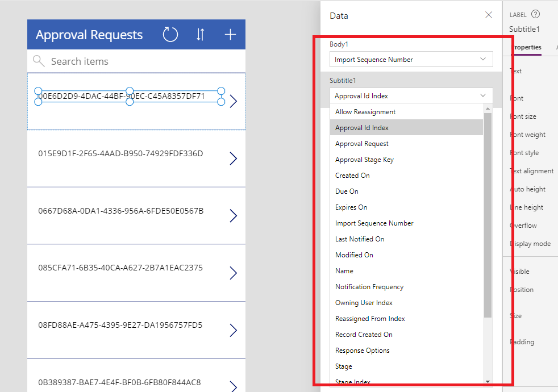Screen dimensions: 558x392
Task: Click the Line height property label
Action: [x=527, y=207]
